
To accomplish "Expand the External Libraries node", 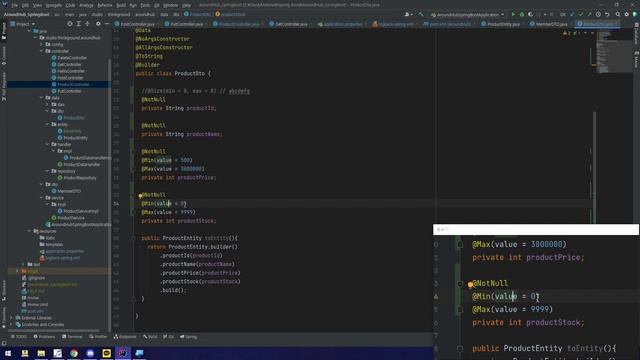I will click(x=11, y=318).
